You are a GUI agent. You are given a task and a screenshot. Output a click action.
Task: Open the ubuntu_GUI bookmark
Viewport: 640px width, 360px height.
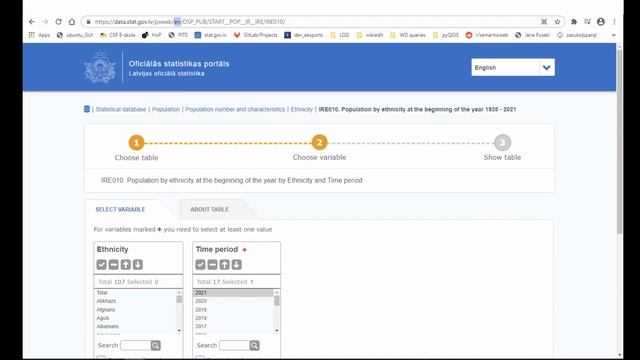tap(75, 35)
